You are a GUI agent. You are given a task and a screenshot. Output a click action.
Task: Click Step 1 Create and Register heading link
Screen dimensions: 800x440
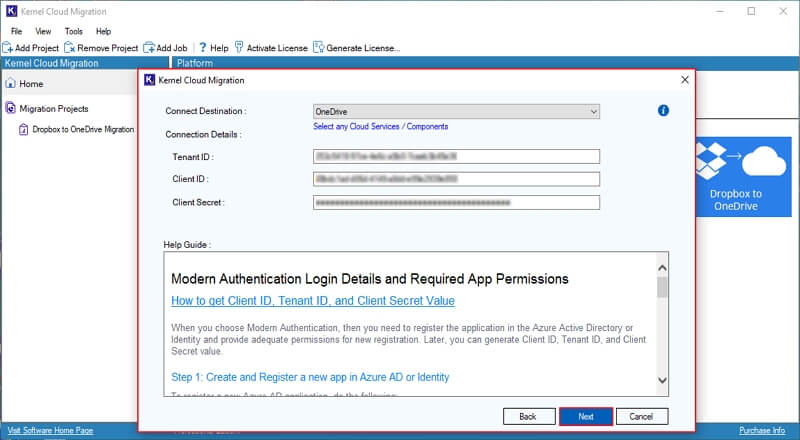point(310,377)
